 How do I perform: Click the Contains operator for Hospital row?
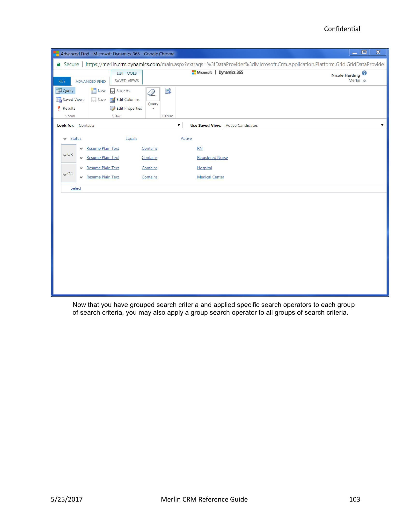pyautogui.click(x=149, y=168)
